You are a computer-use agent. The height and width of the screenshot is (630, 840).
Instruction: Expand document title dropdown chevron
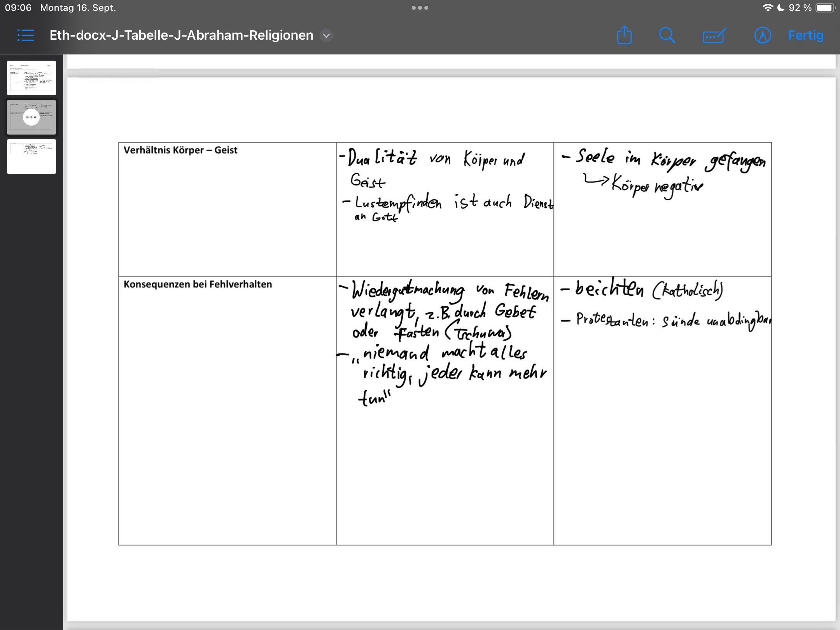coord(326,35)
